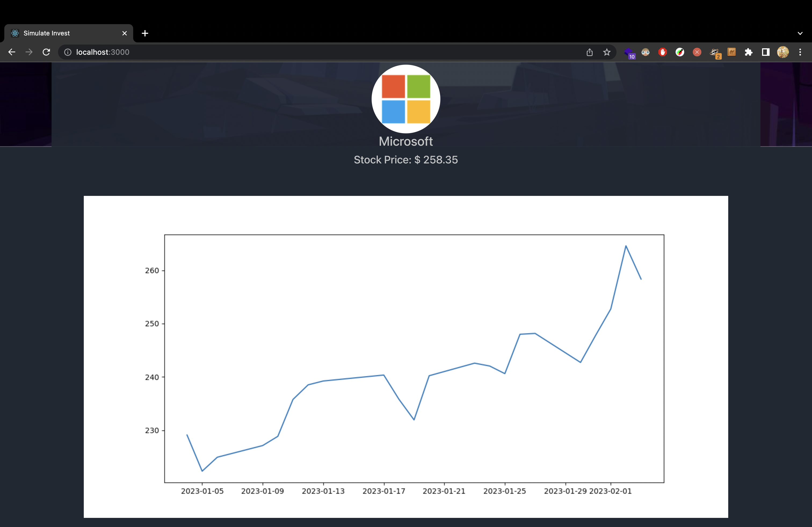The width and height of the screenshot is (812, 527).
Task: Open the AdBlock red hand extension
Action: click(662, 52)
